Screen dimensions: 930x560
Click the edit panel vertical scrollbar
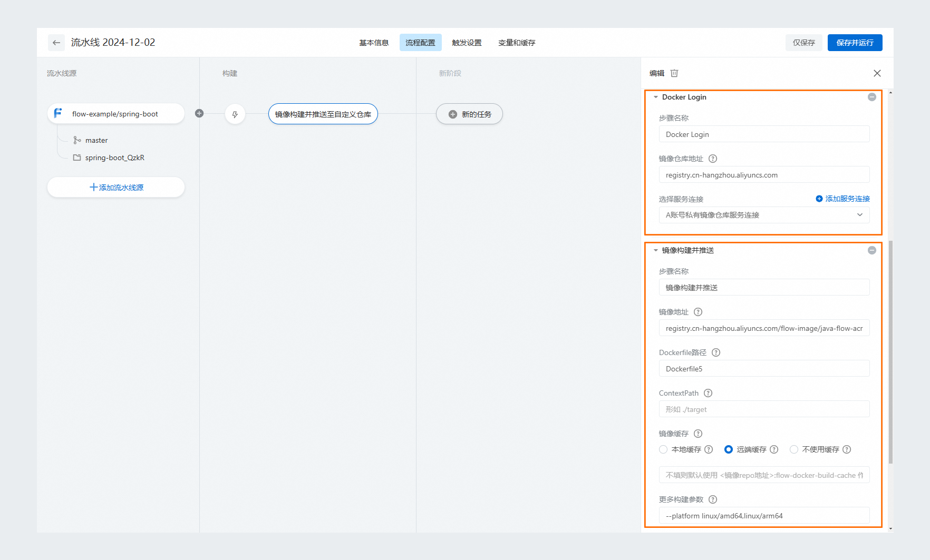(890, 352)
